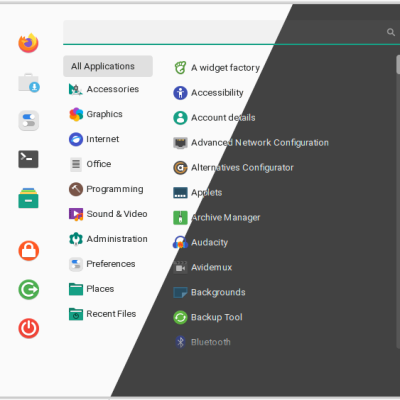Click the green Log Out icon
This screenshot has width=400, height=400.
coord(29,289)
